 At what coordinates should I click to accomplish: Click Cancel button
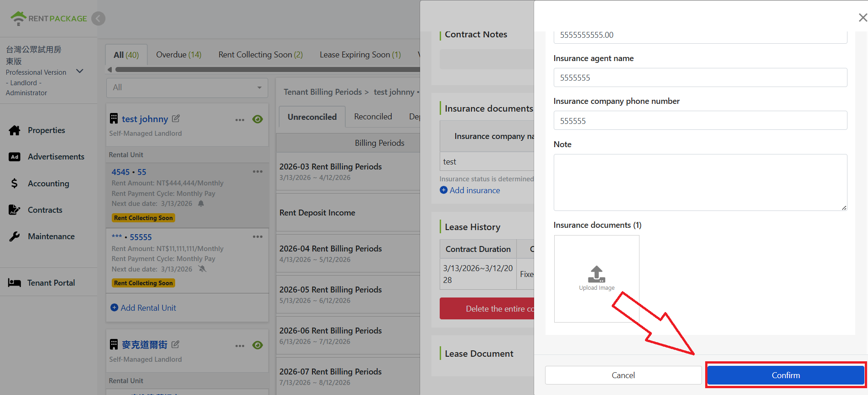(x=623, y=375)
